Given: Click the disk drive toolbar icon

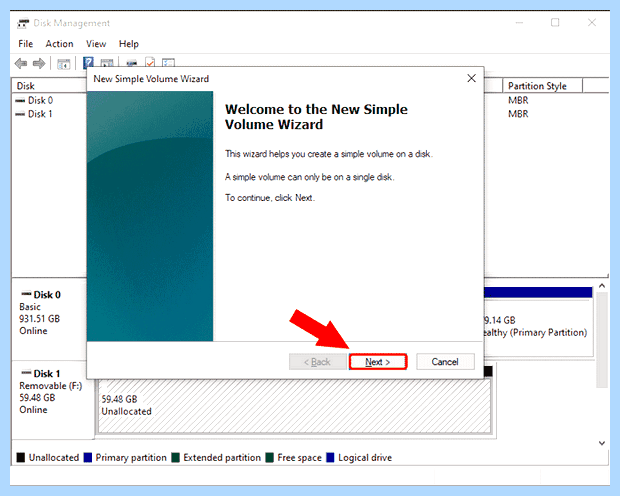Looking at the screenshot, I should tap(132, 62).
